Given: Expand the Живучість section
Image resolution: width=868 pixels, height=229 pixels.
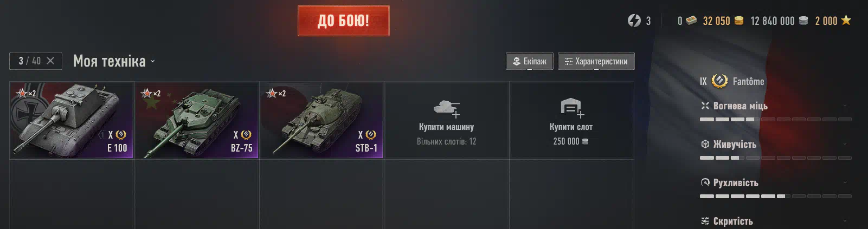Looking at the screenshot, I should (x=845, y=145).
